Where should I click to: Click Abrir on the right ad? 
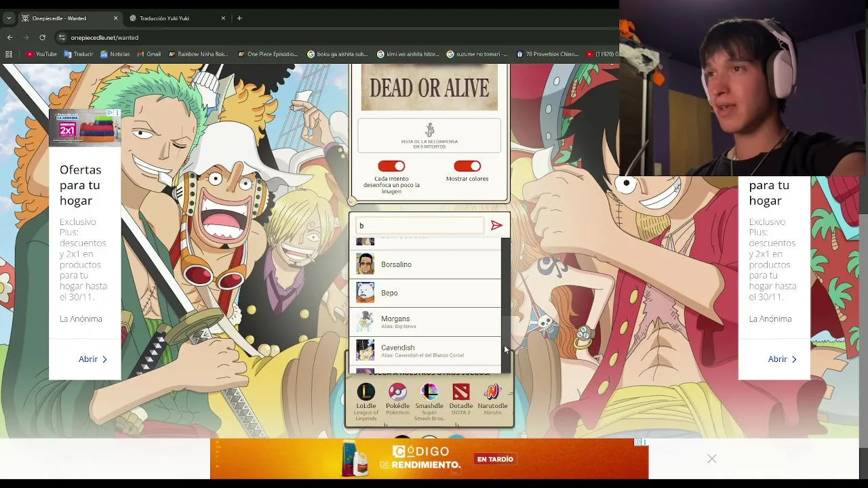pyautogui.click(x=783, y=359)
